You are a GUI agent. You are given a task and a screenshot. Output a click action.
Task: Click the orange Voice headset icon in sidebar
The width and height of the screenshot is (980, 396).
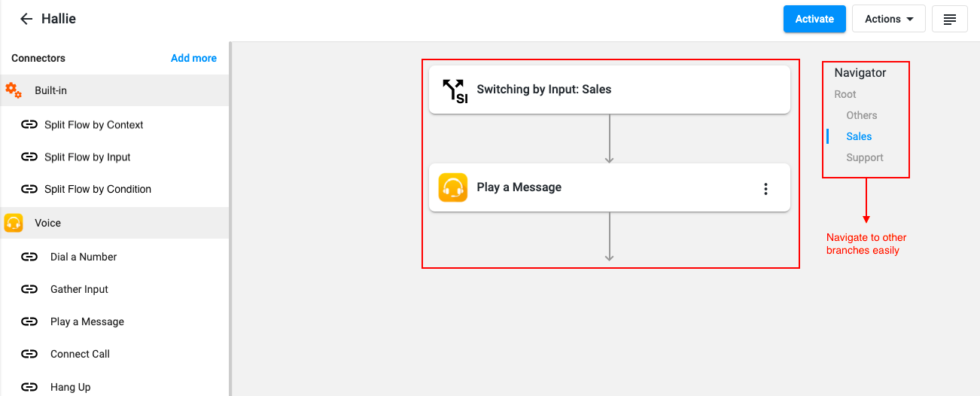pyautogui.click(x=14, y=223)
